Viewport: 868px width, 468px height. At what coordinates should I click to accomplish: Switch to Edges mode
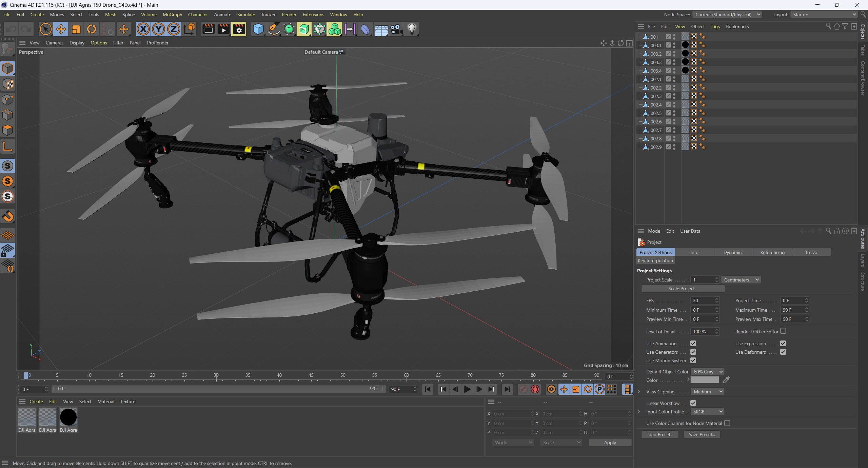click(8, 115)
